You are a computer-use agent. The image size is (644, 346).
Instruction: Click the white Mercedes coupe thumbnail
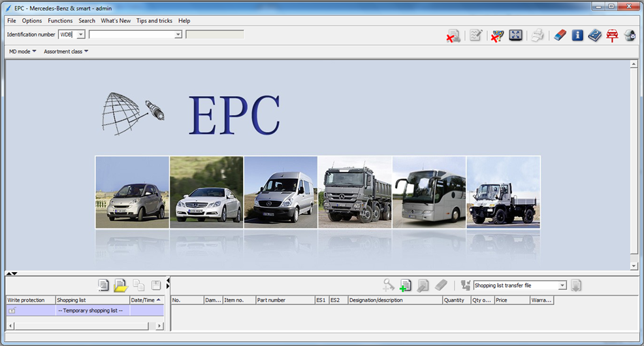206,192
